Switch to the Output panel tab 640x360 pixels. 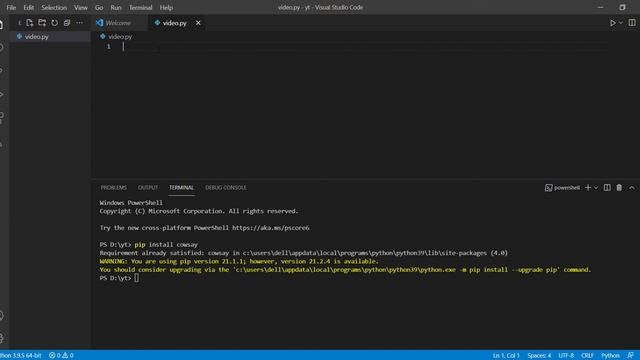pyautogui.click(x=148, y=188)
